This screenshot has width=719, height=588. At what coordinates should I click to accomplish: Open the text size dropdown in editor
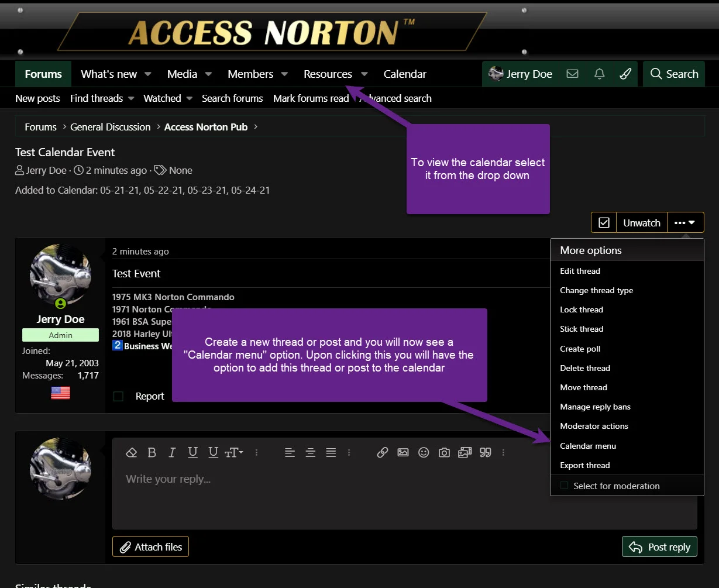233,452
